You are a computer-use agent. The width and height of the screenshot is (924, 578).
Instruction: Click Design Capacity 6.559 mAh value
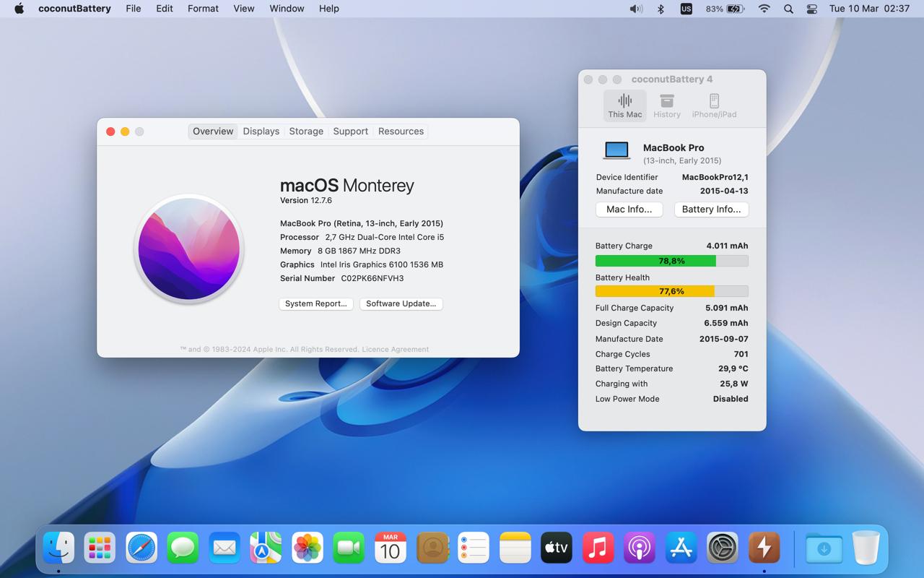click(x=726, y=323)
